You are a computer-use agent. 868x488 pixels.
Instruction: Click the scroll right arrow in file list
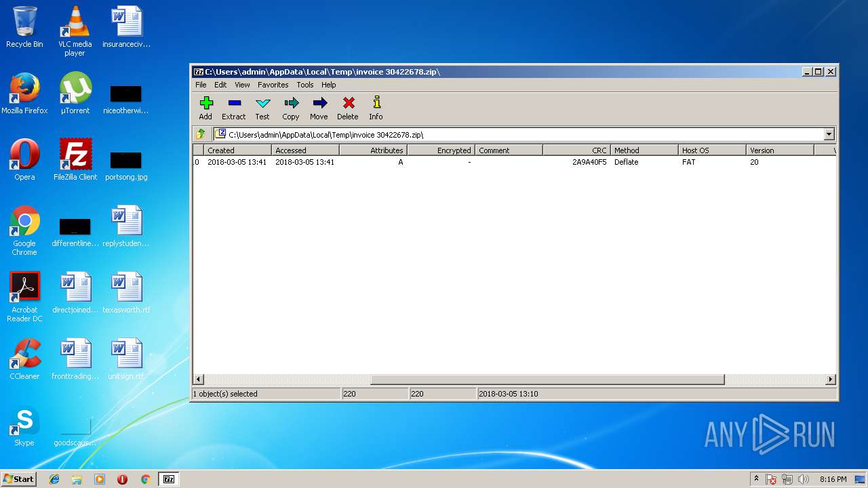point(830,380)
